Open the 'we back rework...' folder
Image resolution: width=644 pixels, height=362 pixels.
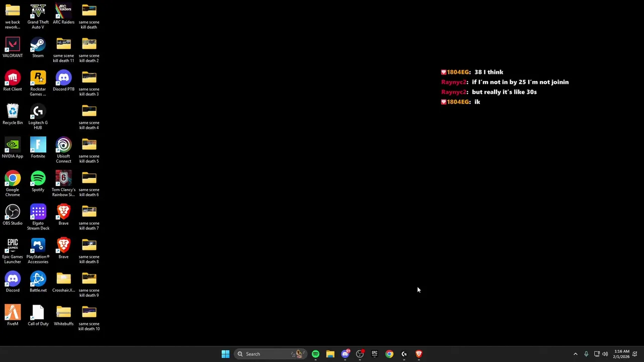13,16
